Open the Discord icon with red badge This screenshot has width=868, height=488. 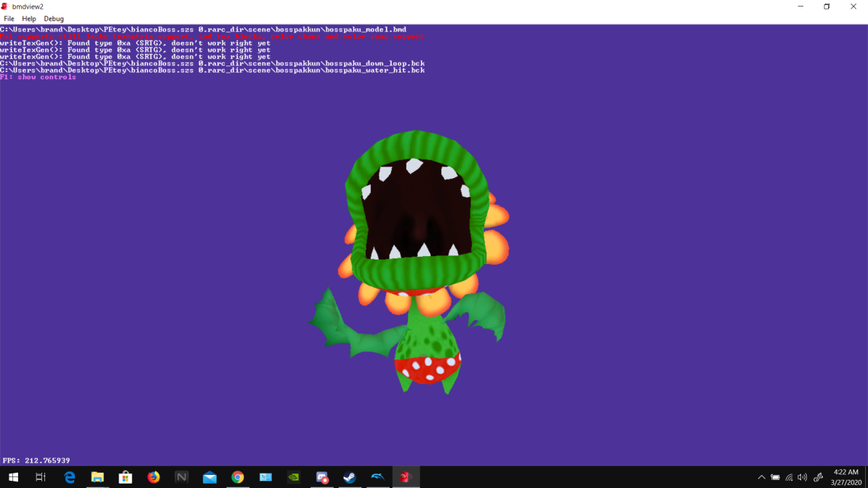click(321, 477)
